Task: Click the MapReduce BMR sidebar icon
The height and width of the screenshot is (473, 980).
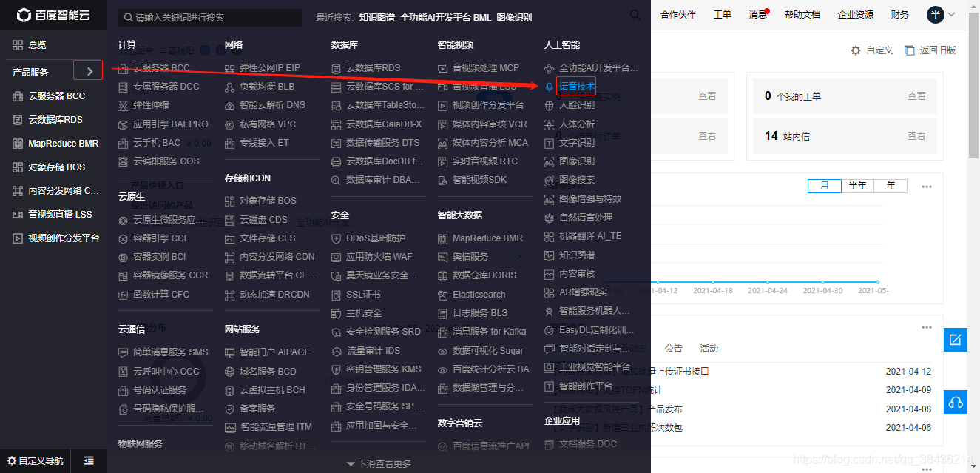Action: (x=17, y=144)
